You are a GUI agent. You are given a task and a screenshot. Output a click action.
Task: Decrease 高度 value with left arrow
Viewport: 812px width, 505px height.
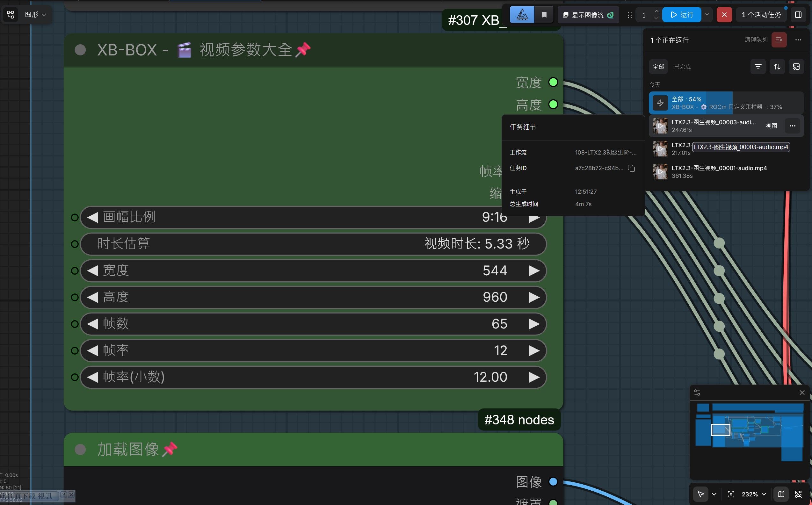click(92, 297)
